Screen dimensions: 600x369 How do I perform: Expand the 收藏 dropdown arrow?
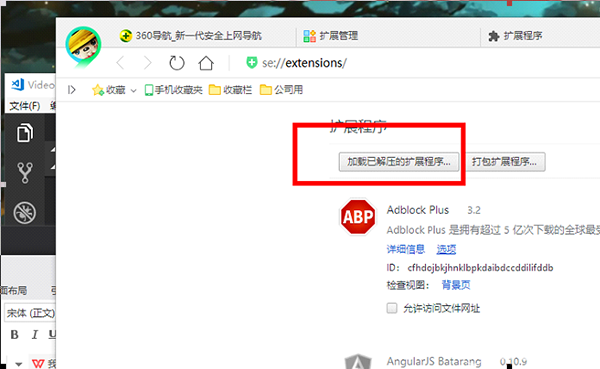tap(134, 91)
